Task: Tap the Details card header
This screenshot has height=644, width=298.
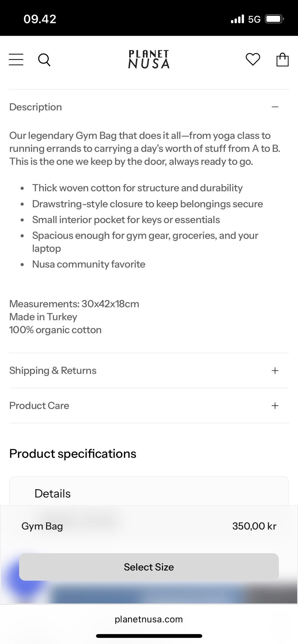Action: point(52,493)
